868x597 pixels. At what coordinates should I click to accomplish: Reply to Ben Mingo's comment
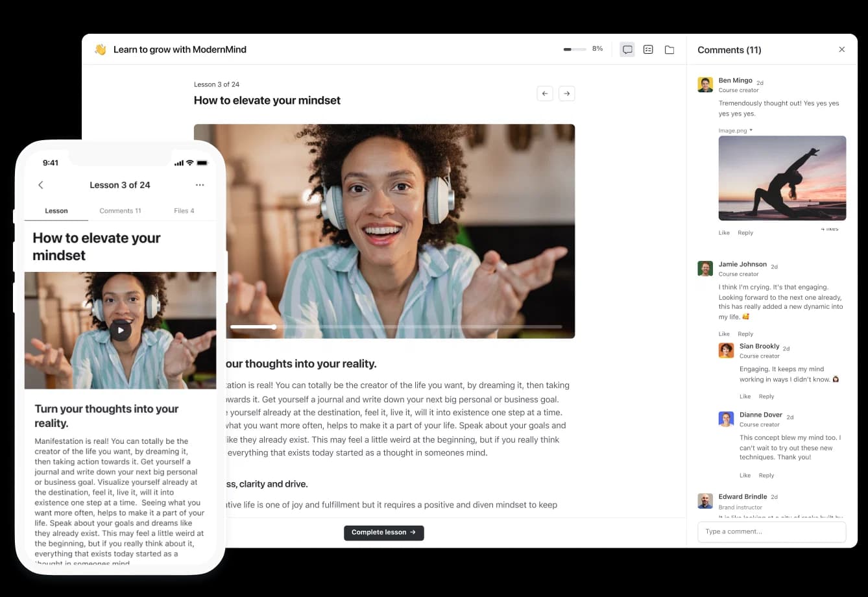click(x=745, y=232)
